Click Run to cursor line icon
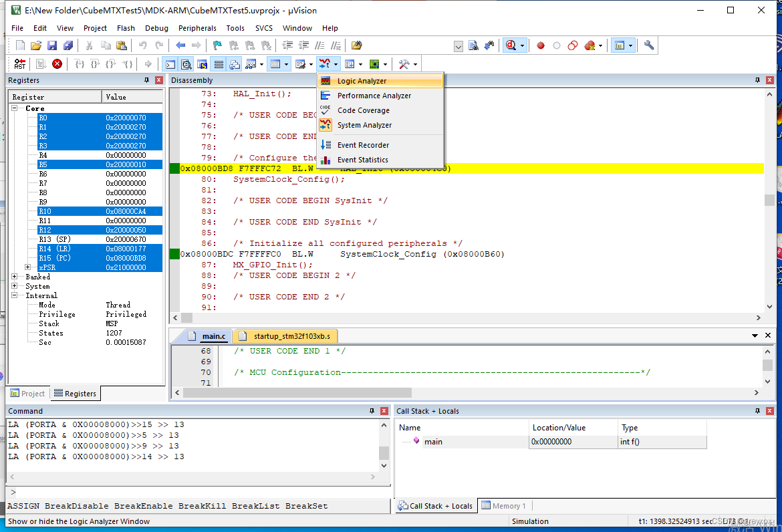782x532 pixels. coord(128,63)
